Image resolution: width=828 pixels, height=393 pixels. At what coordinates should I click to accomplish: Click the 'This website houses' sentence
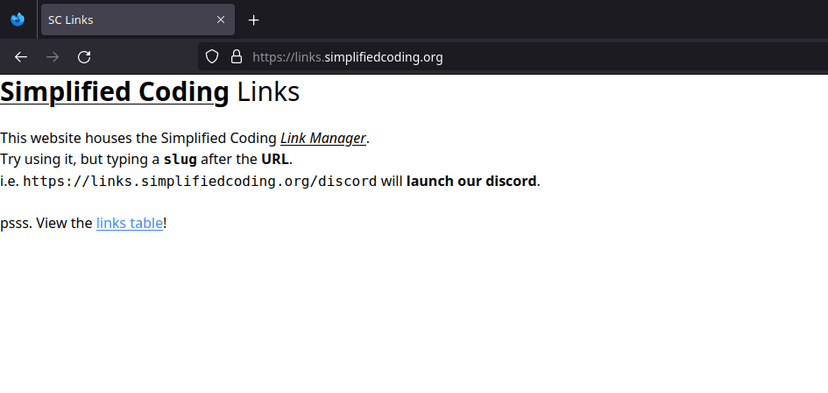(185, 138)
